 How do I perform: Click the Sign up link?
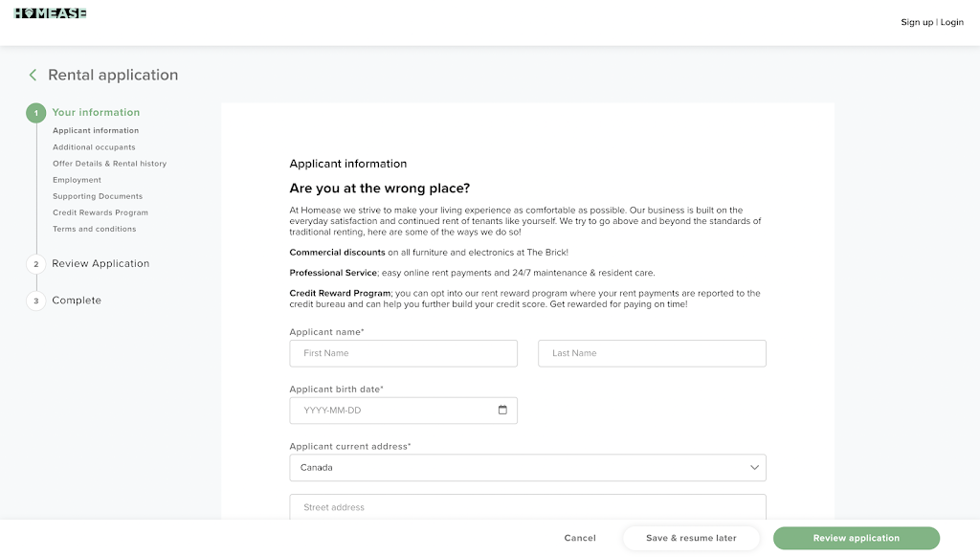pyautogui.click(x=917, y=22)
